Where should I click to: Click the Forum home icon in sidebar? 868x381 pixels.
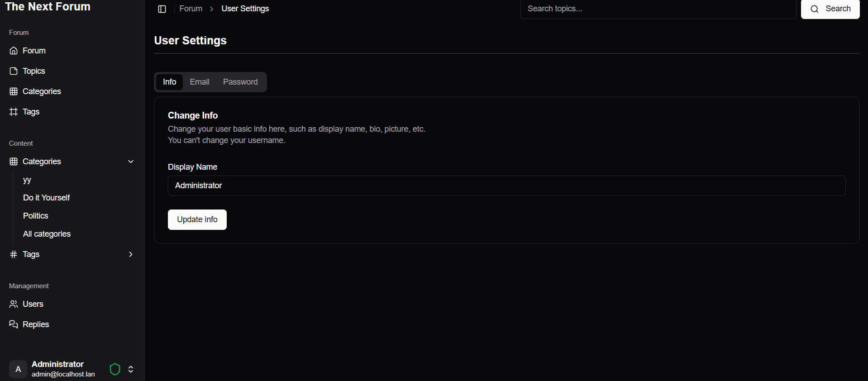pyautogui.click(x=14, y=51)
